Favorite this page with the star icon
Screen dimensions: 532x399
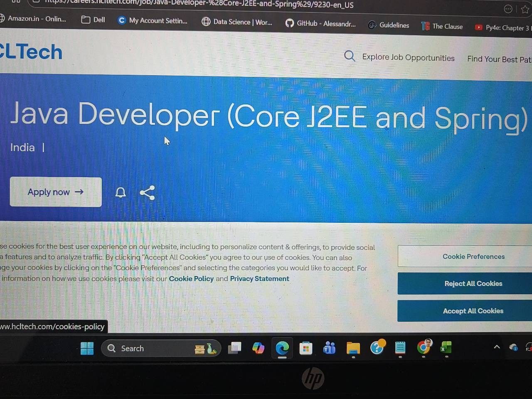525,9
